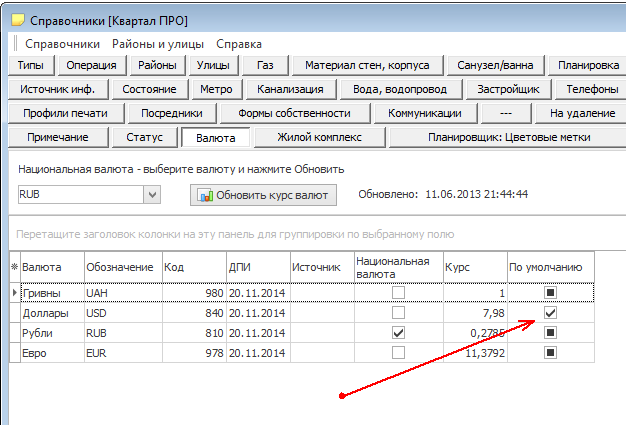Click the Обновить курс валют button

[265, 195]
